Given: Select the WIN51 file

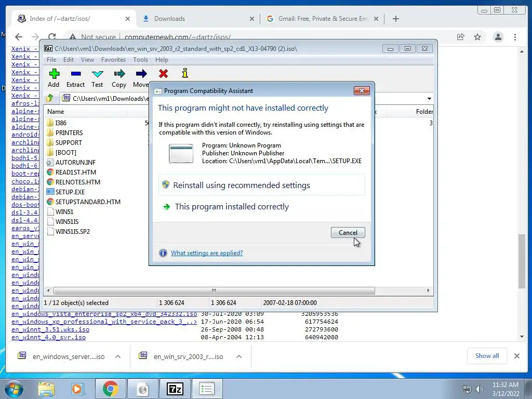Looking at the screenshot, I should click(x=64, y=211).
